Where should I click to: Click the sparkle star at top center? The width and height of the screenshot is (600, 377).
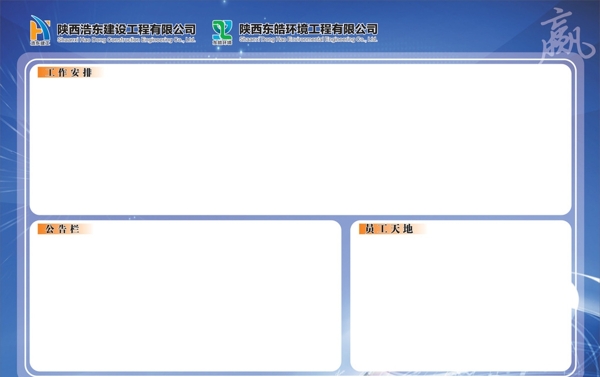tap(225, 2)
